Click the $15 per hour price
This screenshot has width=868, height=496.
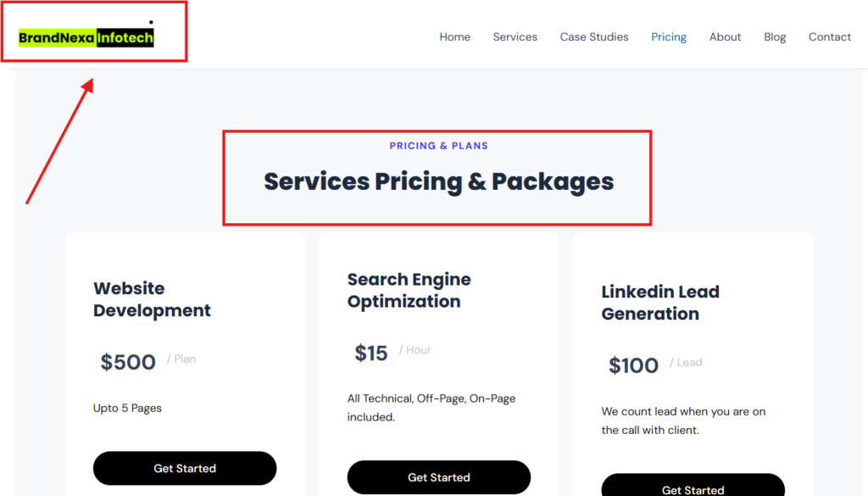371,353
